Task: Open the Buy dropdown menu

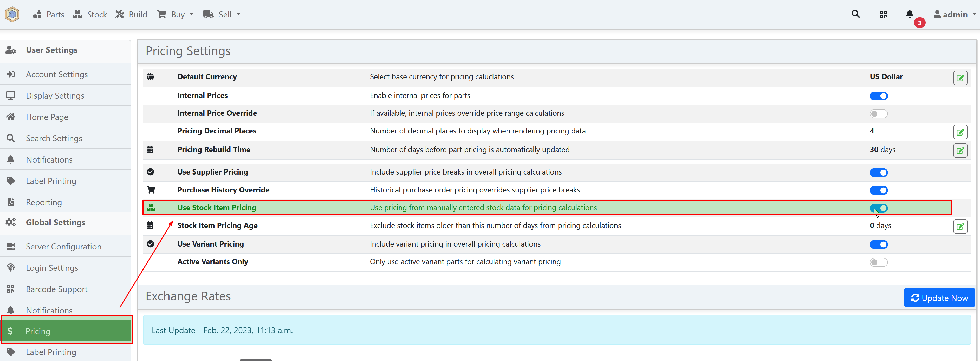Action: click(x=175, y=14)
